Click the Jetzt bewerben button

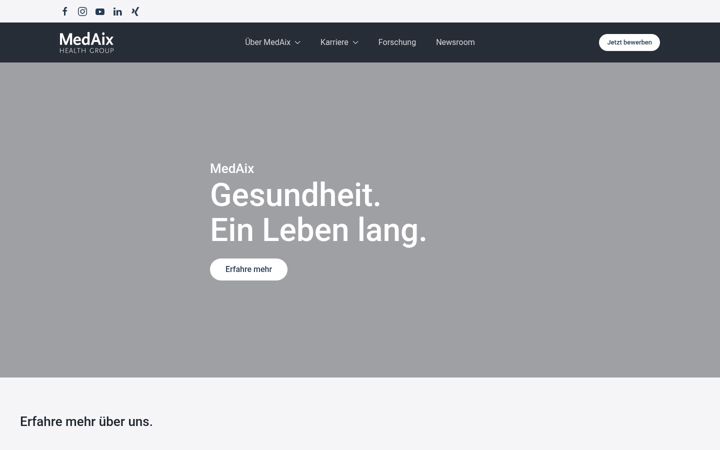[629, 42]
